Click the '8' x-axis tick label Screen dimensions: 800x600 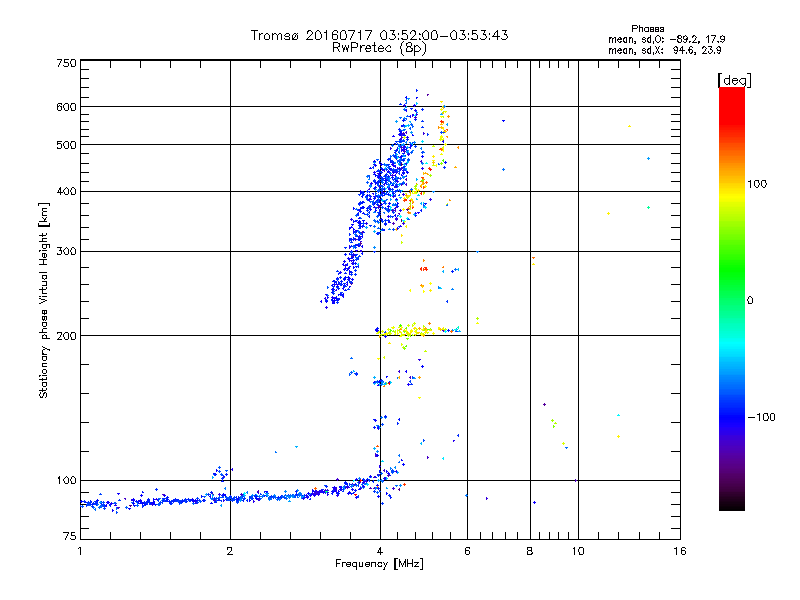click(x=530, y=551)
